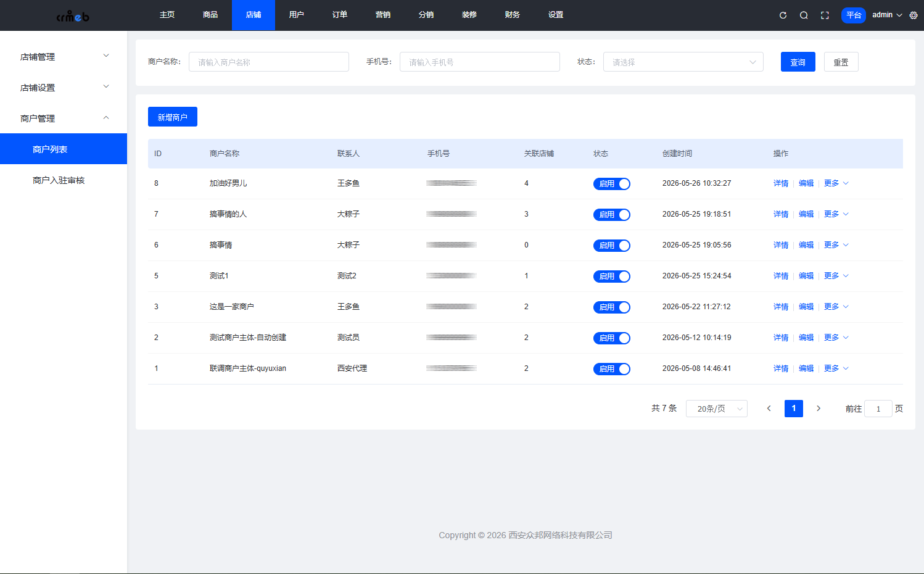The width and height of the screenshot is (924, 574).
Task: Expand 店铺设置 sidebar menu
Action: tap(64, 88)
